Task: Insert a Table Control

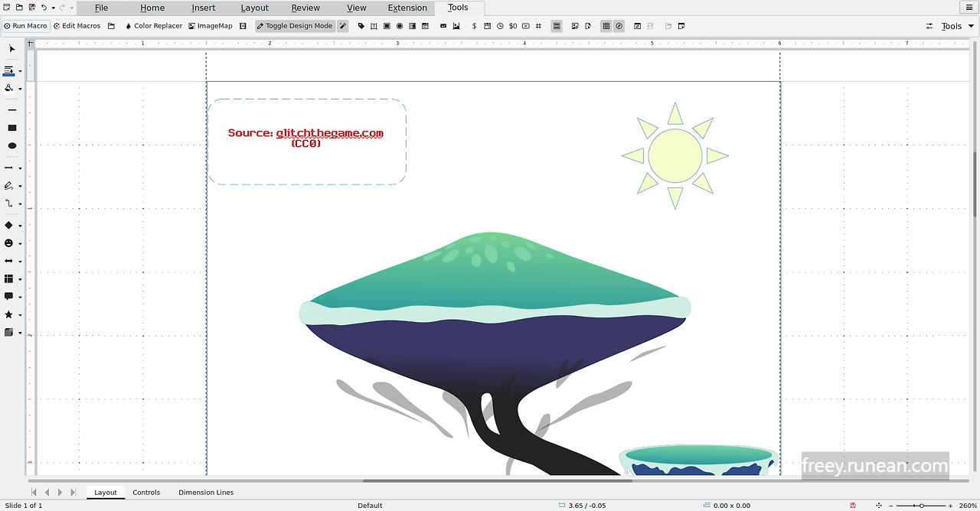Action: [x=605, y=25]
